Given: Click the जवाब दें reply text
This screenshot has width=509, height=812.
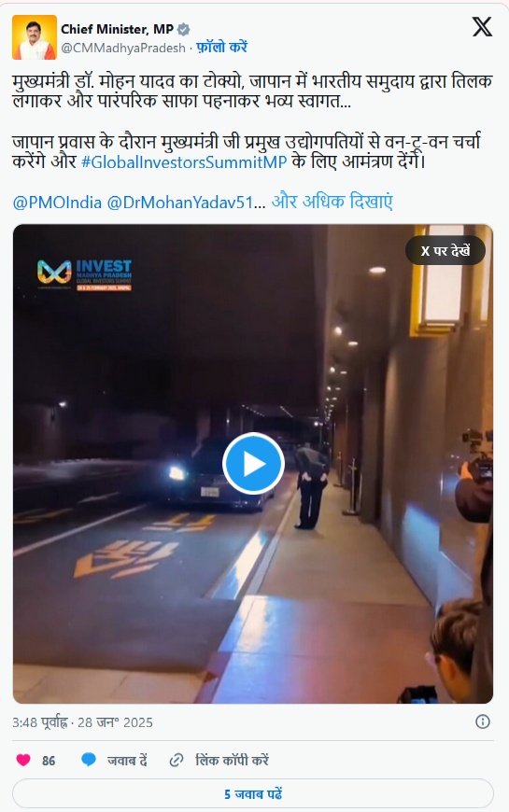Looking at the screenshot, I should pyautogui.click(x=127, y=761).
